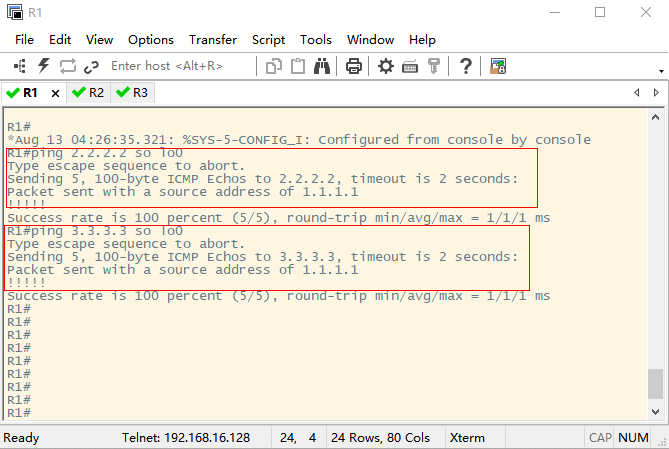Close the R1 tab
The height and width of the screenshot is (449, 669).
coord(55,93)
